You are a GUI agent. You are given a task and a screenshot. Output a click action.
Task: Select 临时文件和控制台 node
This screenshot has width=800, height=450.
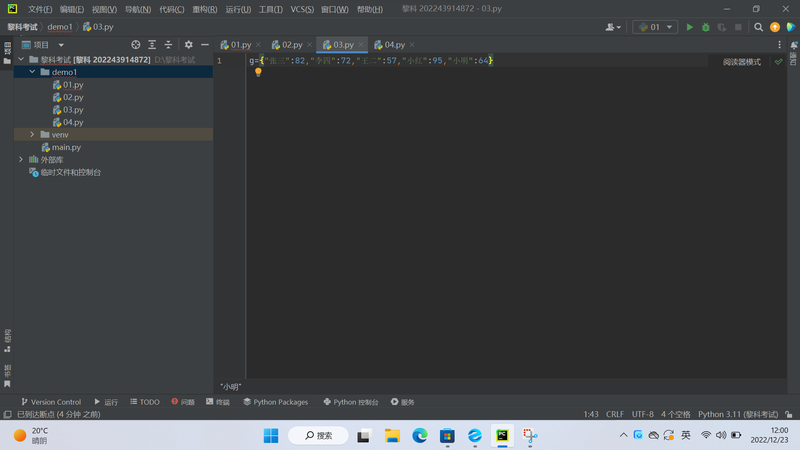click(x=65, y=172)
